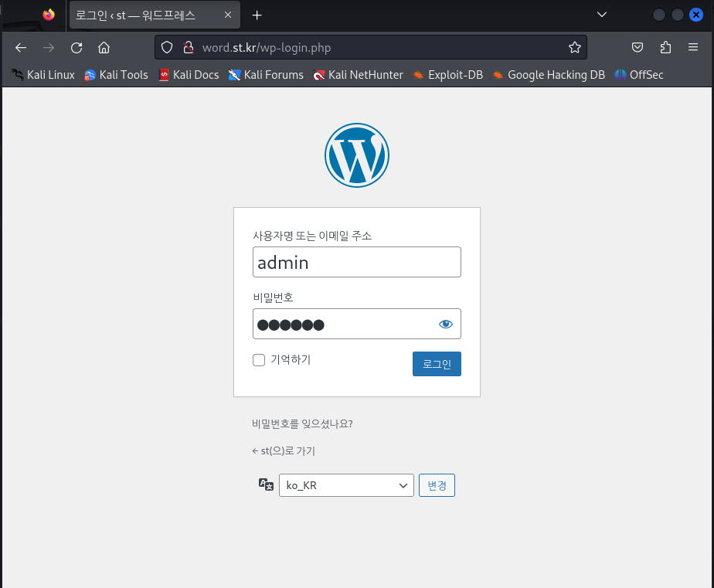Click the WordPress logo
The width and height of the screenshot is (714, 588).
click(x=357, y=155)
